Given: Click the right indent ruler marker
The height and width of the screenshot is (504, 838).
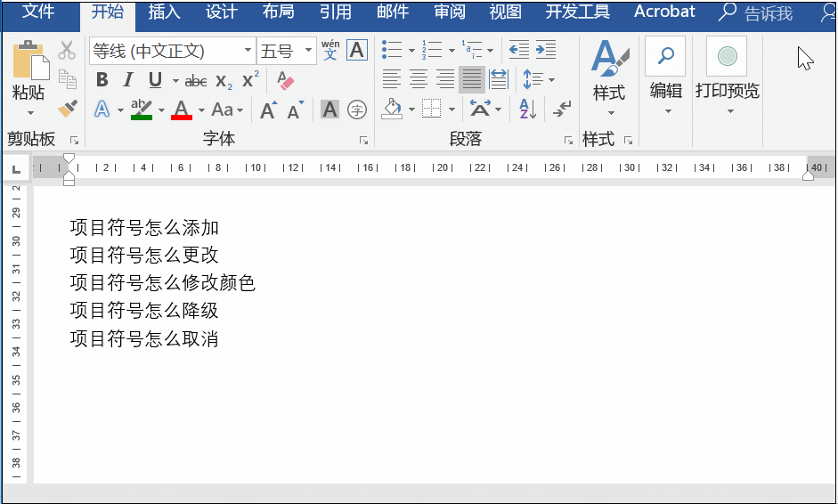Looking at the screenshot, I should pyautogui.click(x=808, y=175).
